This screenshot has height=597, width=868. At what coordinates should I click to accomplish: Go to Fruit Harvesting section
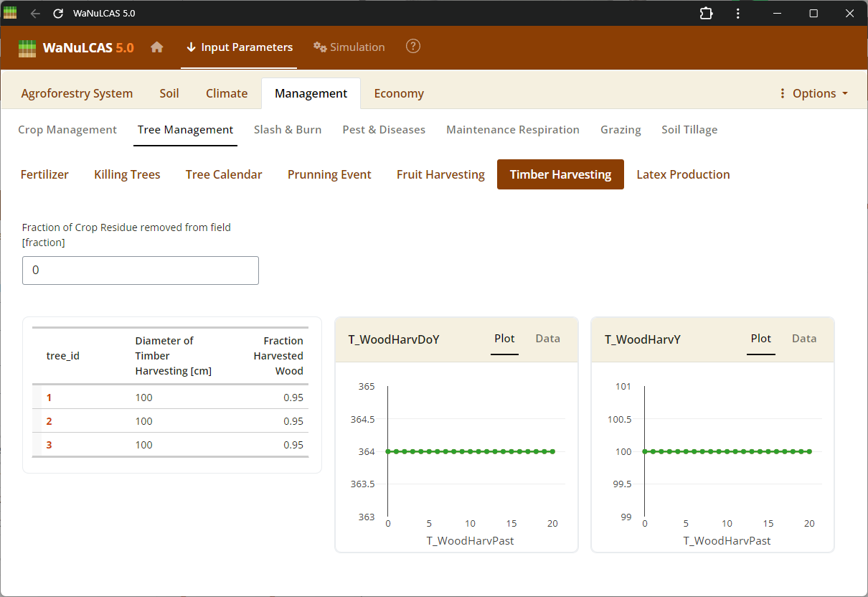coord(440,174)
